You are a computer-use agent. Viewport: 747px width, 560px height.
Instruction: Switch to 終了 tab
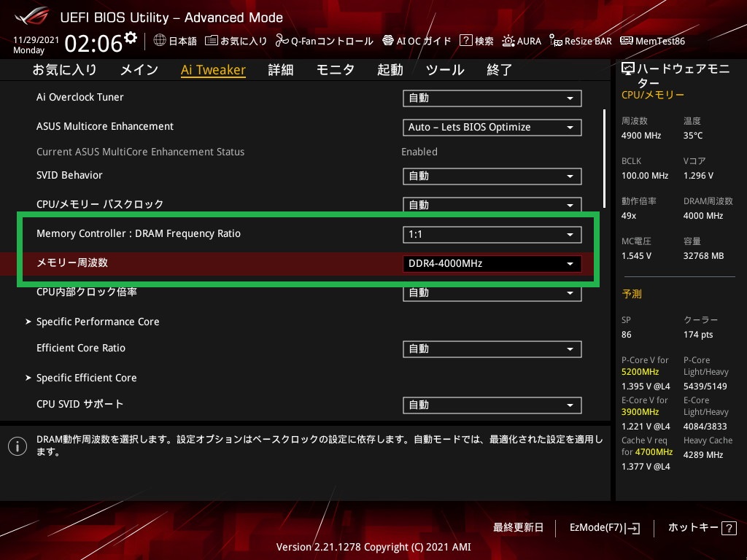[x=499, y=70]
